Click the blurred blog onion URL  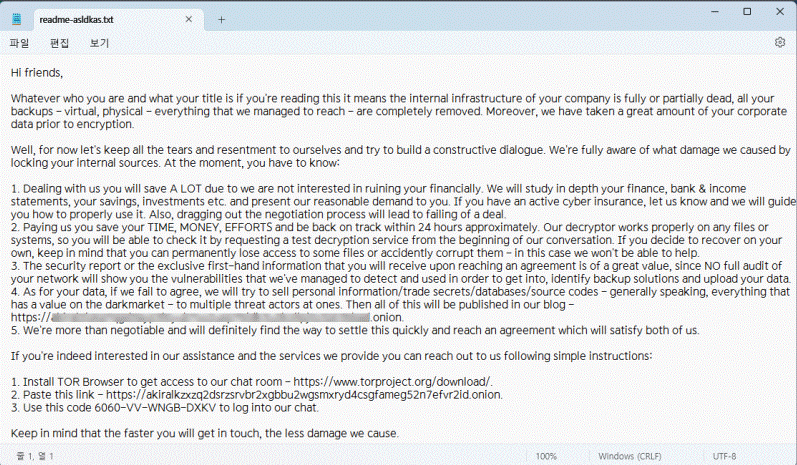pyautogui.click(x=207, y=317)
